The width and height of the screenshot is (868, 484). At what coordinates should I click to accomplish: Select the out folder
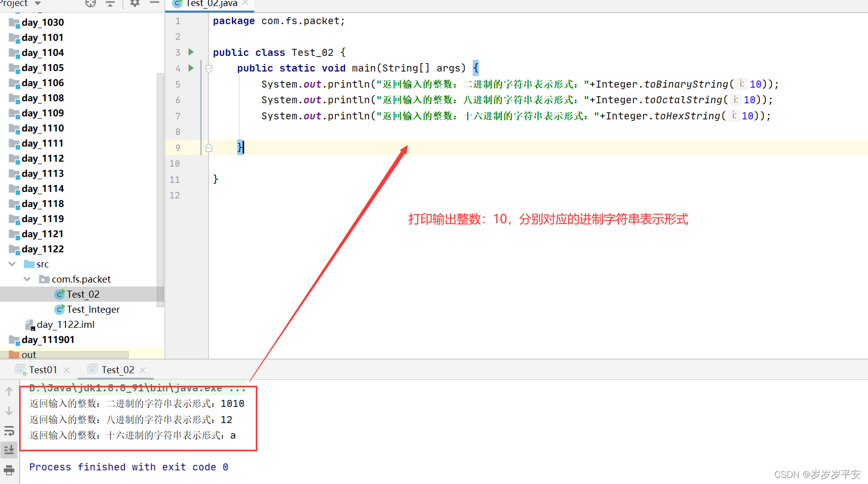click(x=29, y=355)
